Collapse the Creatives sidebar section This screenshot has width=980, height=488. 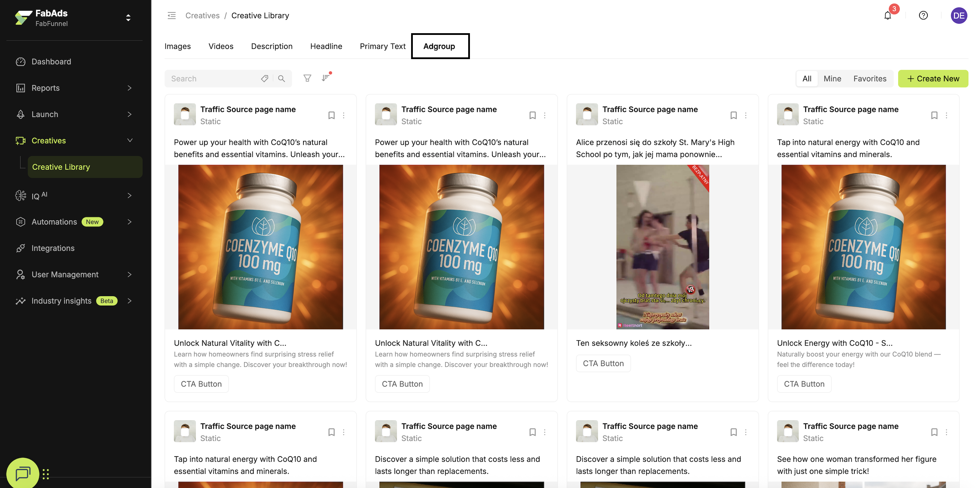pyautogui.click(x=129, y=141)
